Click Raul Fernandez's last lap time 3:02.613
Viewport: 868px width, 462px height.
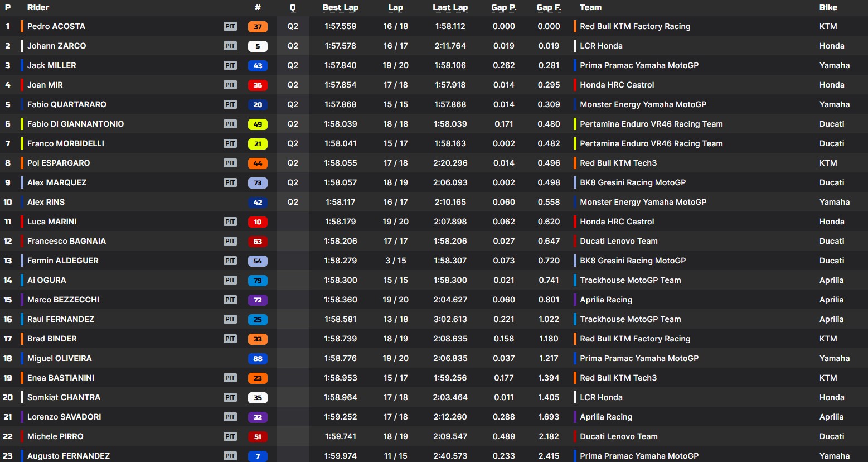(450, 319)
